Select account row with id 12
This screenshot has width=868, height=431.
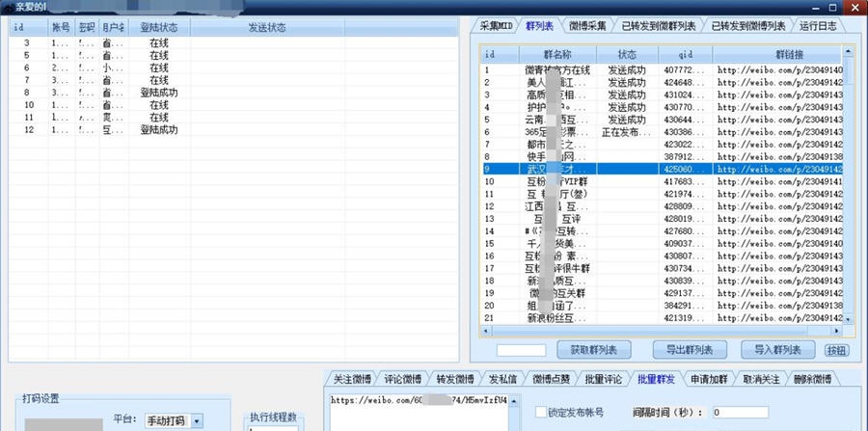point(233,129)
